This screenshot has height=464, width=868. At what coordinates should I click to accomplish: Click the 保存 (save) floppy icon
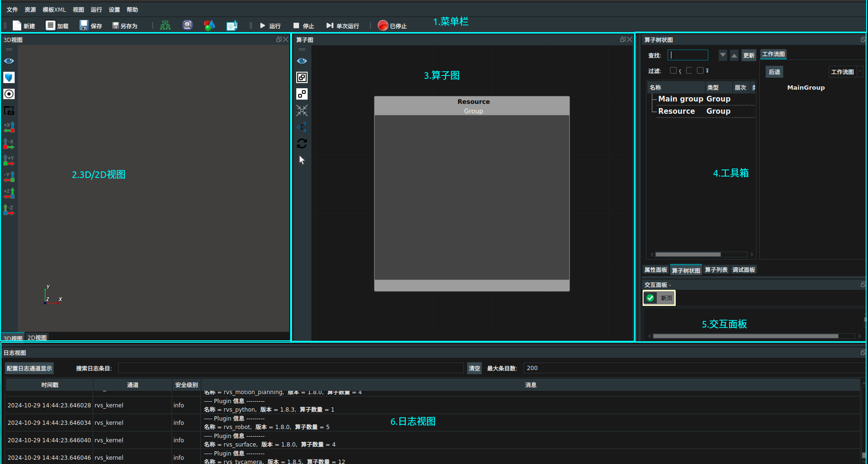click(x=84, y=25)
